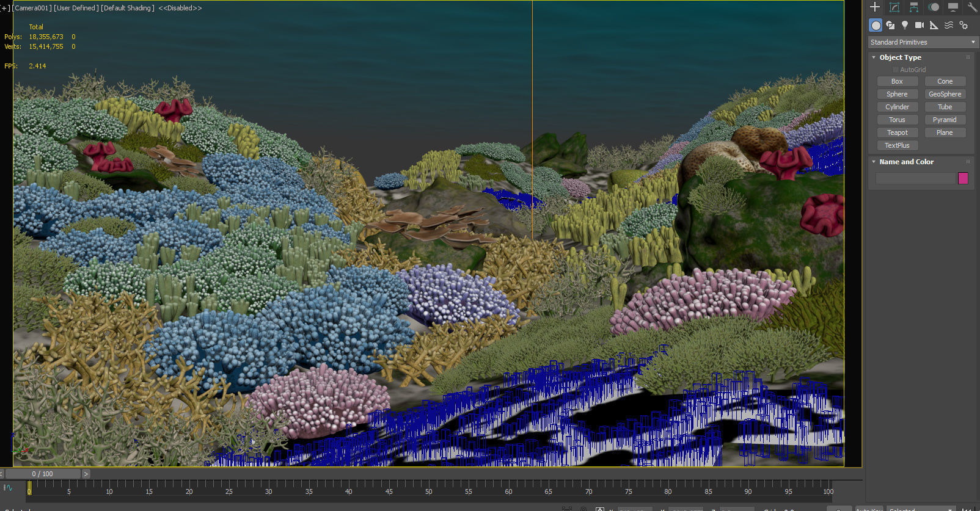Toggle the AutoGrid checkbox
This screenshot has width=980, height=511.
[x=896, y=70]
